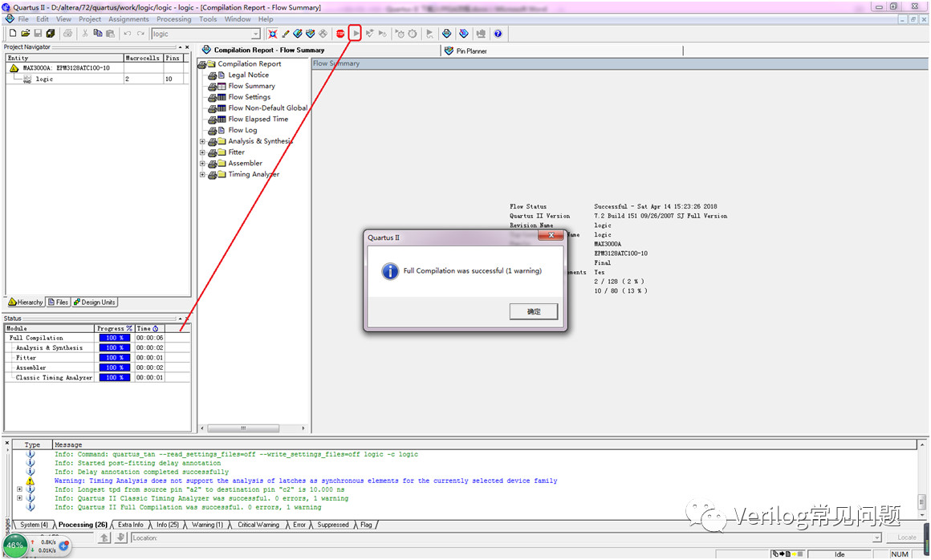Expand 'Classic Timing Analyzer was successful' message
Viewport: 931px width, 560px height.
point(19,498)
